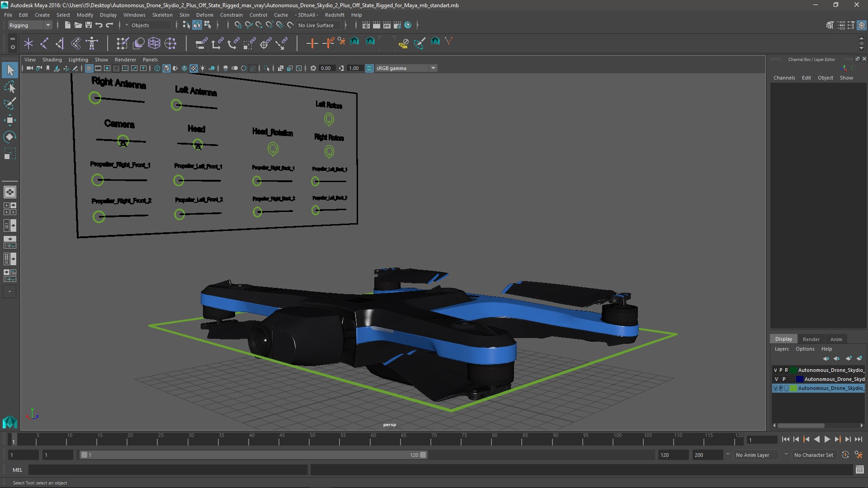
Task: Open the Channels menu in Channel Box
Action: coord(784,78)
